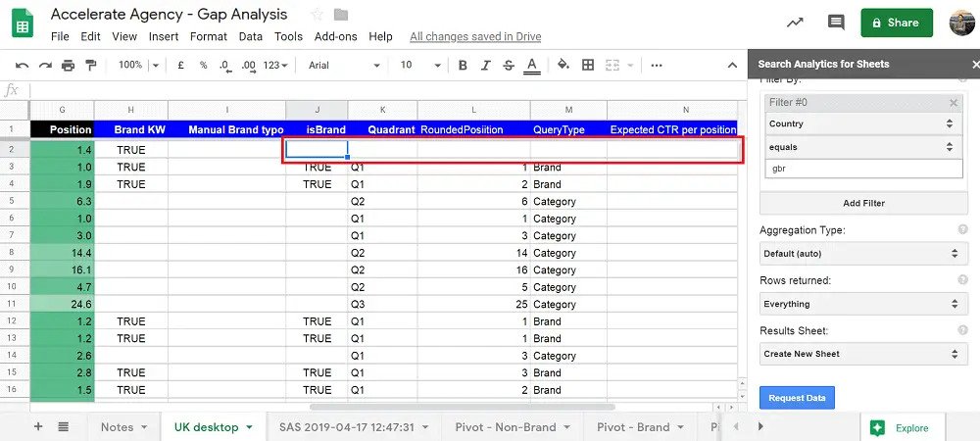Remove Filter #0 with its X
The height and width of the screenshot is (441, 980).
tap(954, 103)
